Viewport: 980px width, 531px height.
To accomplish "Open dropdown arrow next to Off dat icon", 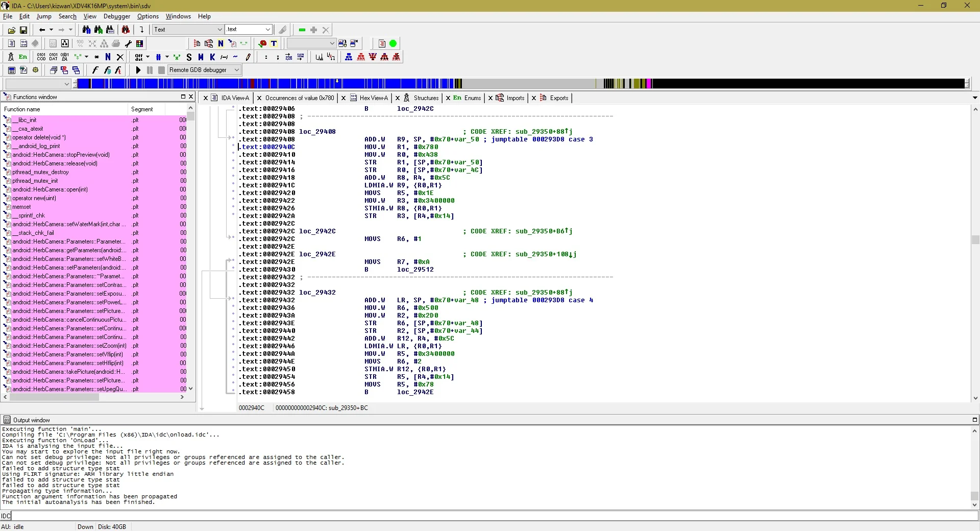I will 148,57.
